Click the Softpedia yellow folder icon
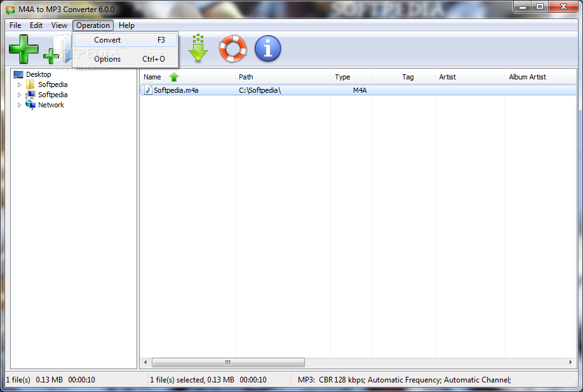This screenshot has height=392, width=583. coord(30,84)
